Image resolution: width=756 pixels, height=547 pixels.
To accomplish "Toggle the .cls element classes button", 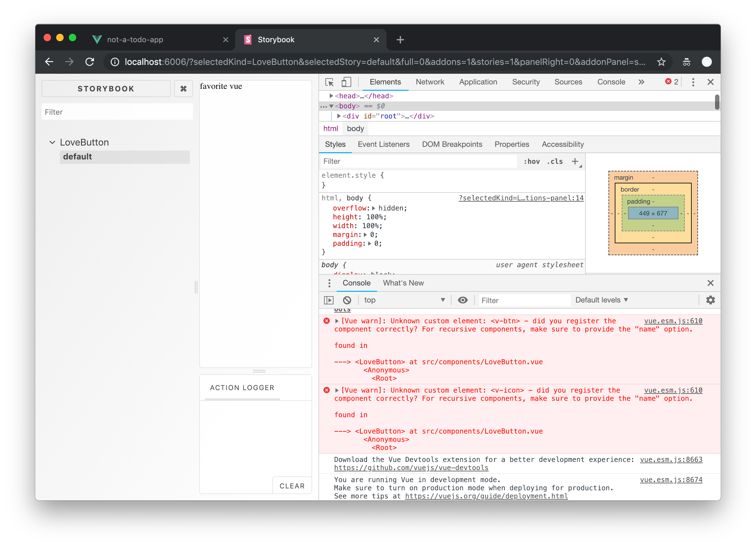I will pos(555,162).
